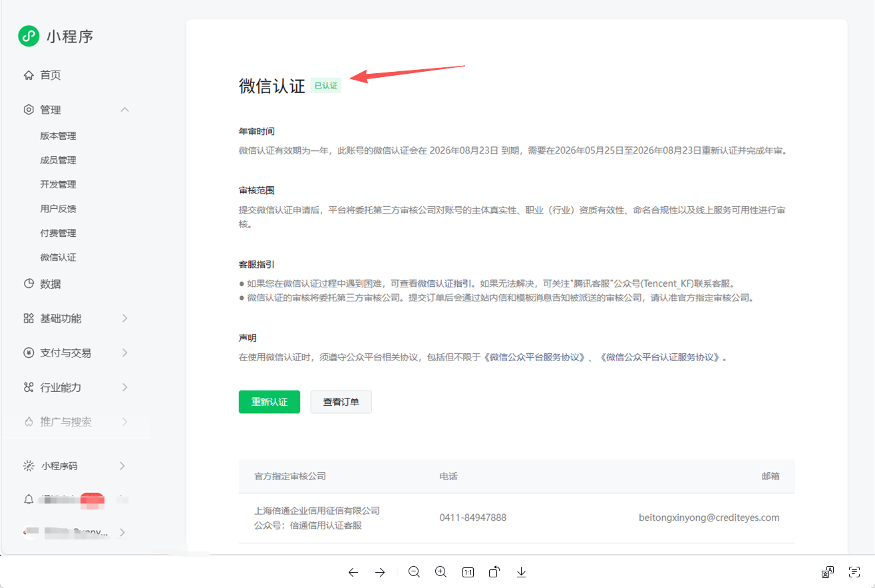Expand the 支付与交易 chevron
The width and height of the screenshot is (875, 588).
(124, 353)
